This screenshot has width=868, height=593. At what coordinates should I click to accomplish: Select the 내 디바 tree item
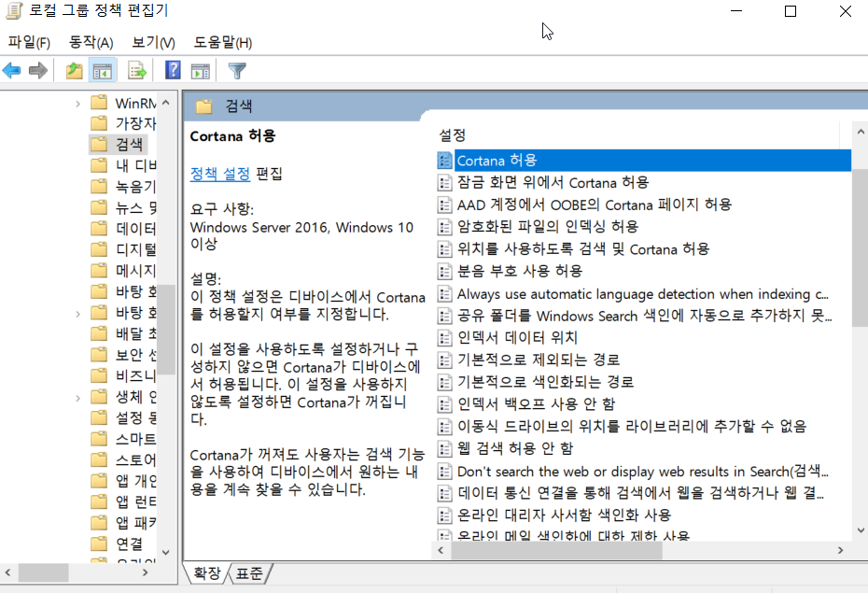coord(135,165)
